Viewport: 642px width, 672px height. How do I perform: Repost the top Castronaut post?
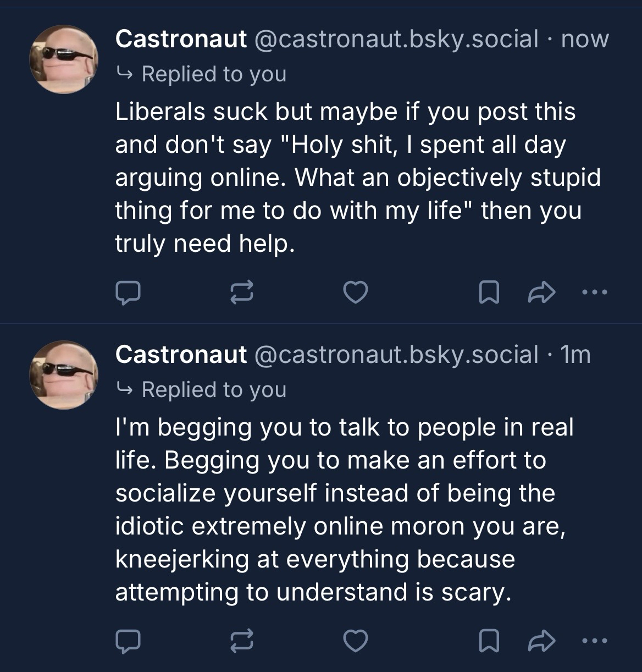tap(242, 293)
